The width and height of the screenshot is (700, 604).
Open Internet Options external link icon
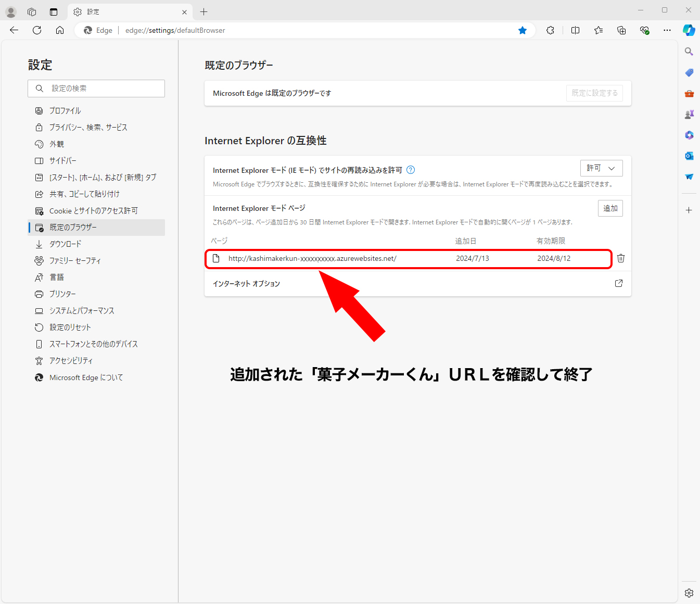coord(619,283)
